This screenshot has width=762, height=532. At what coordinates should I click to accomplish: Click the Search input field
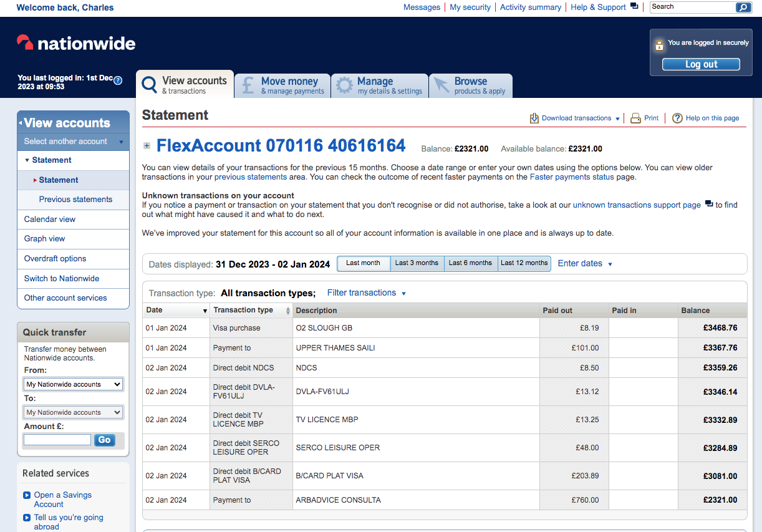tap(692, 7)
